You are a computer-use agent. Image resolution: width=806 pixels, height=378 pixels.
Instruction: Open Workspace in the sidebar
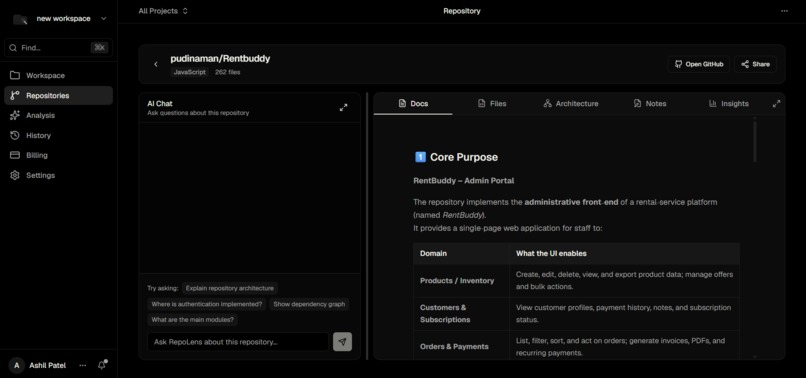point(59,76)
